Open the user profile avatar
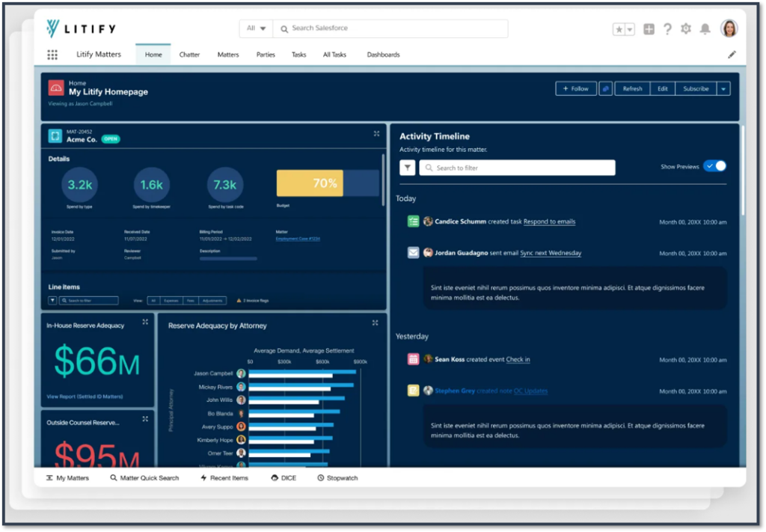 click(x=729, y=28)
